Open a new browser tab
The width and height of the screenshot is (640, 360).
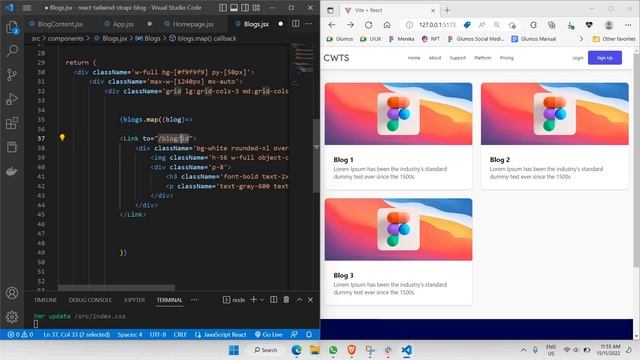[447, 10]
